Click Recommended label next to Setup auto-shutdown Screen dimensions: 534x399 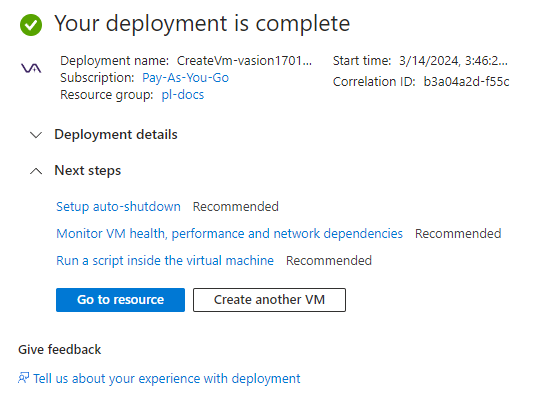(236, 207)
